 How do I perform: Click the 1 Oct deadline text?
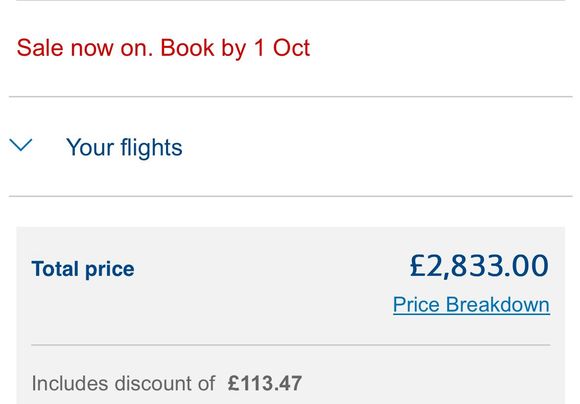[x=282, y=48]
